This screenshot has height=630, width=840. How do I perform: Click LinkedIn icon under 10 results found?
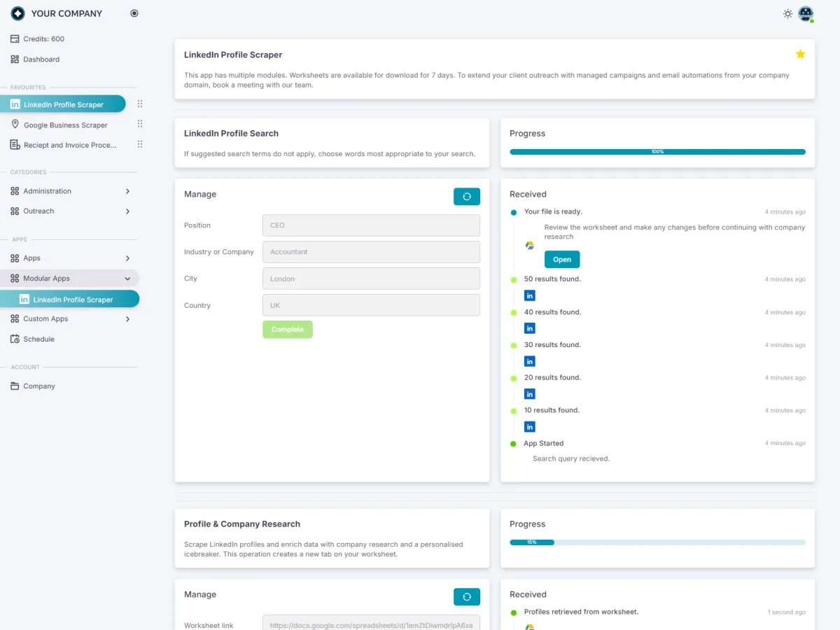coord(530,427)
